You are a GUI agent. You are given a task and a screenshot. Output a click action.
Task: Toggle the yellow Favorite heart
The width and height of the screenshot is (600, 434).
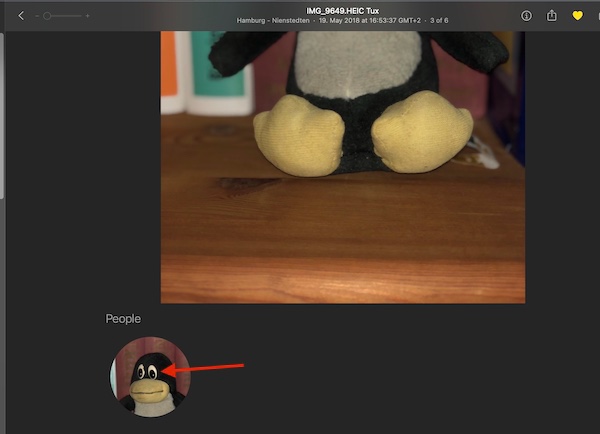click(577, 16)
